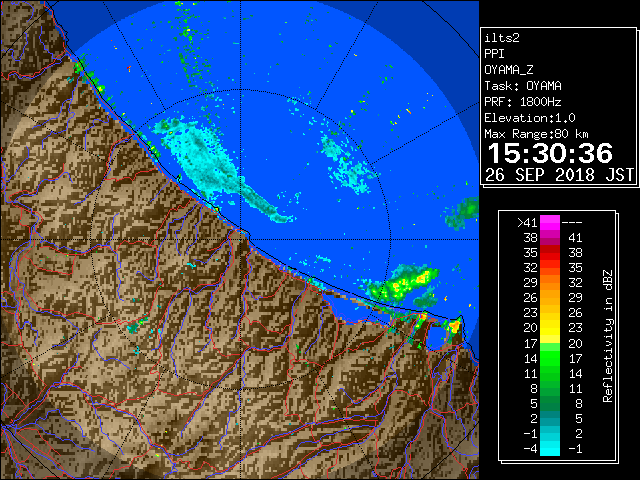Click the radar center where range lines cross
Viewport: 640px width, 480px height.
241,239
